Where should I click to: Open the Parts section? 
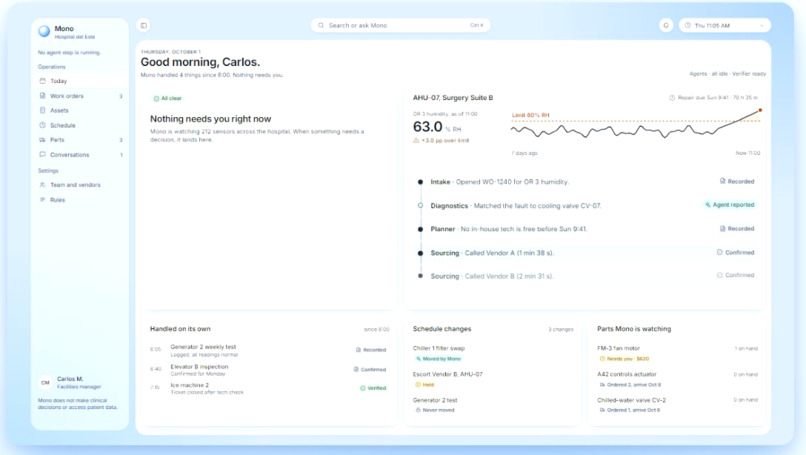pyautogui.click(x=81, y=140)
